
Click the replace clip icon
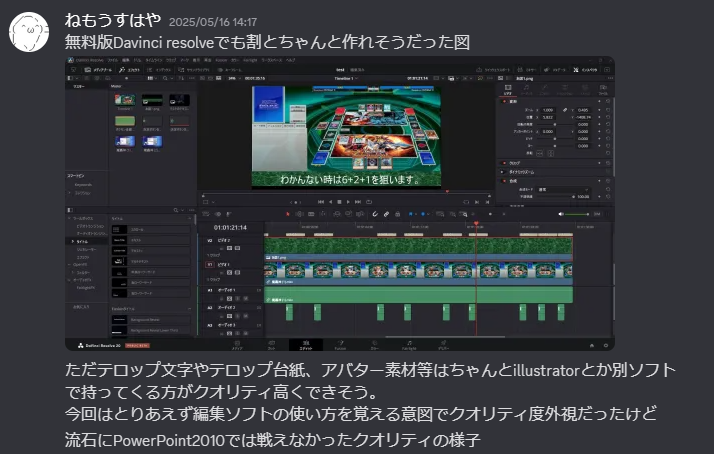point(360,214)
